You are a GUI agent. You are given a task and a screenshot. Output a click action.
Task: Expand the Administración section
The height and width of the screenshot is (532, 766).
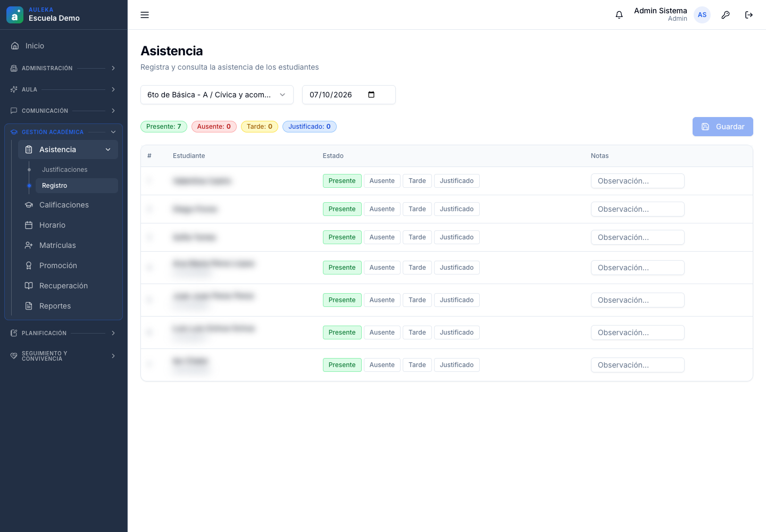(x=64, y=68)
